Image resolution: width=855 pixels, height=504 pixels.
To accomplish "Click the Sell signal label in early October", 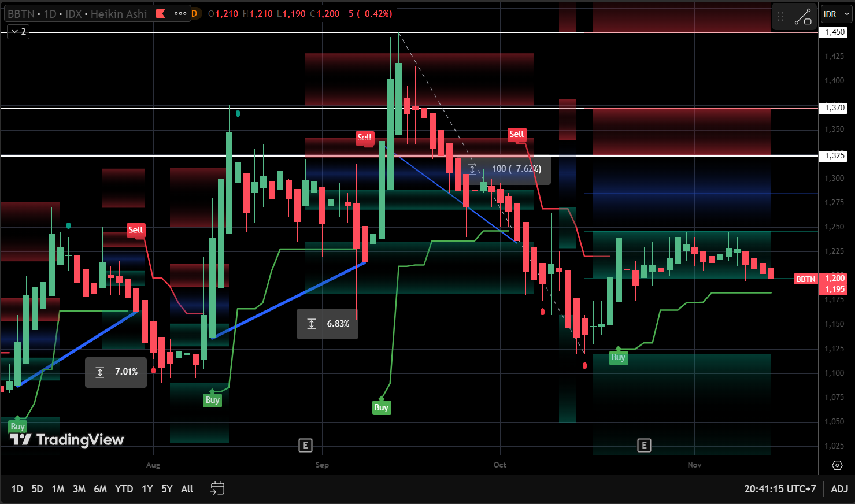I will pyautogui.click(x=516, y=134).
